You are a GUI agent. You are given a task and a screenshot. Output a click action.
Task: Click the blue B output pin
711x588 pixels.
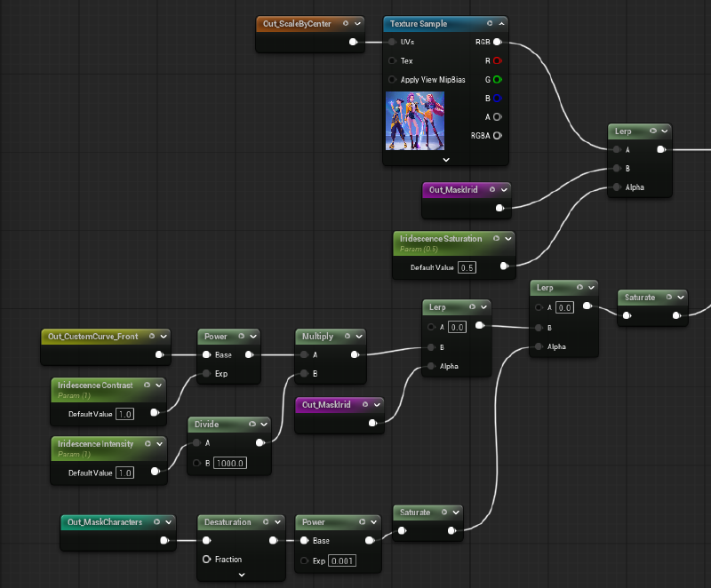pos(497,99)
